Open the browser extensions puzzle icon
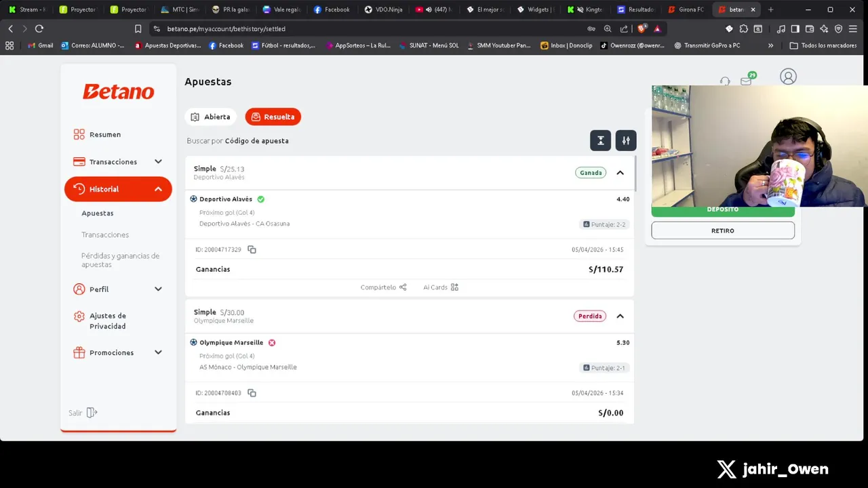Viewport: 868px width, 488px height. coord(744,28)
